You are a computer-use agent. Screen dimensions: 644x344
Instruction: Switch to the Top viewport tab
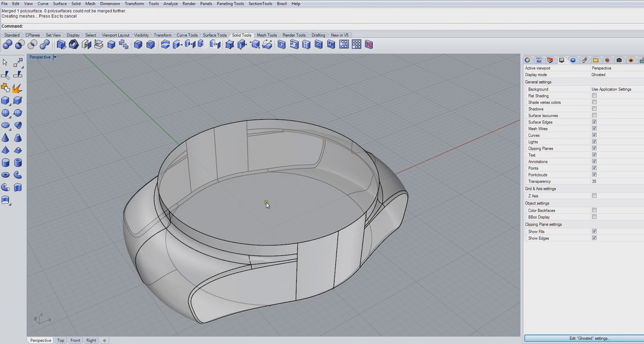pyautogui.click(x=61, y=340)
